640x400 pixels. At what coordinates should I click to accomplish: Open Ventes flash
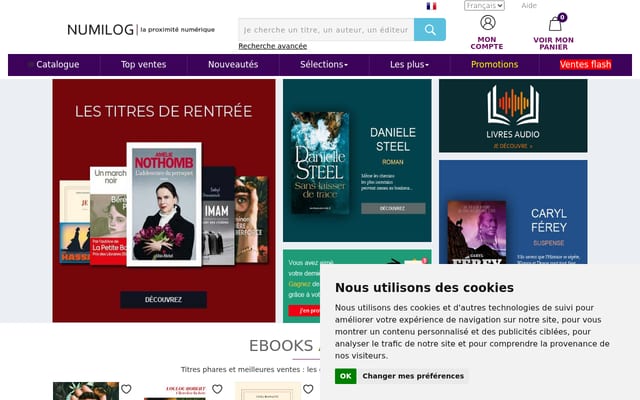(x=586, y=64)
